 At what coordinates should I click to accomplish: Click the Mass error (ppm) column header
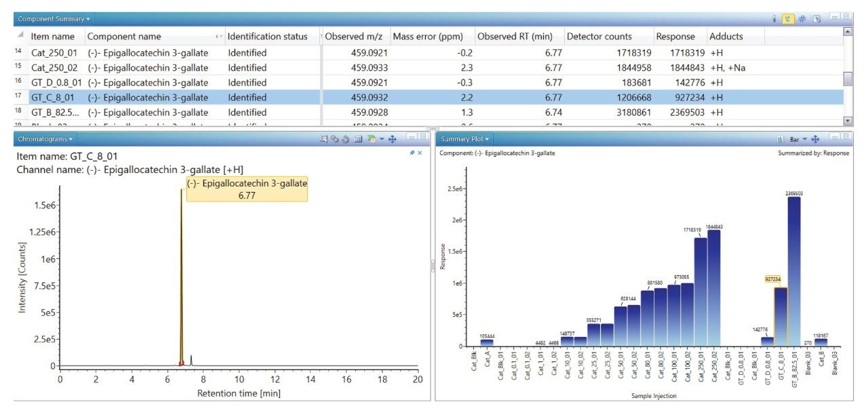pyautogui.click(x=433, y=37)
